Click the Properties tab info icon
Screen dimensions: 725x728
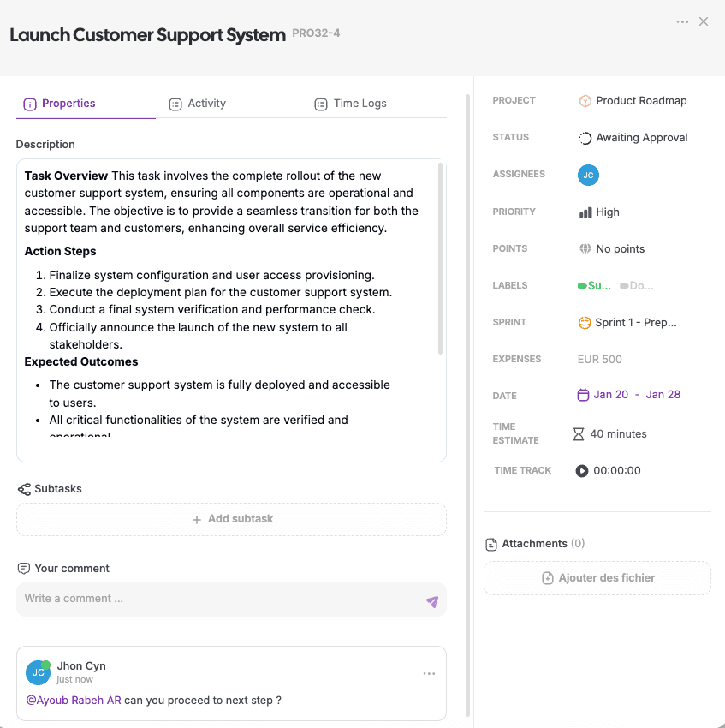pyautogui.click(x=30, y=104)
